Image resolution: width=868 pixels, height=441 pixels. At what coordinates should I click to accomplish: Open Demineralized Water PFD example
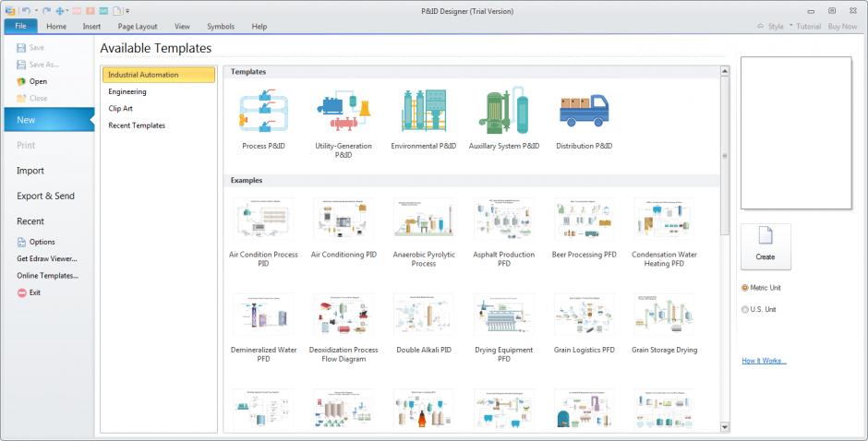coord(263,328)
